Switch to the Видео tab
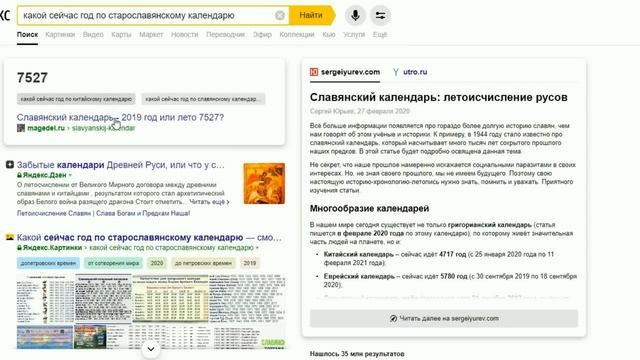The width and height of the screenshot is (640, 360). 93,35
